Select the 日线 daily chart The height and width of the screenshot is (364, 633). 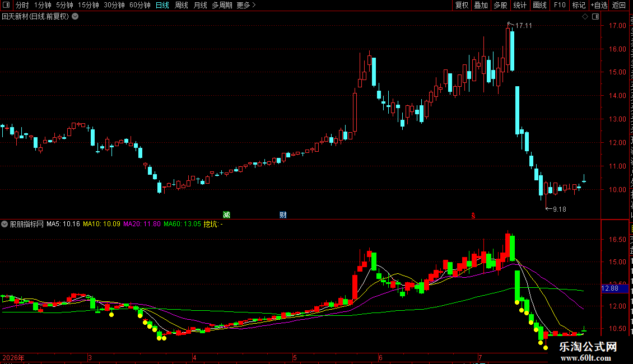point(162,5)
